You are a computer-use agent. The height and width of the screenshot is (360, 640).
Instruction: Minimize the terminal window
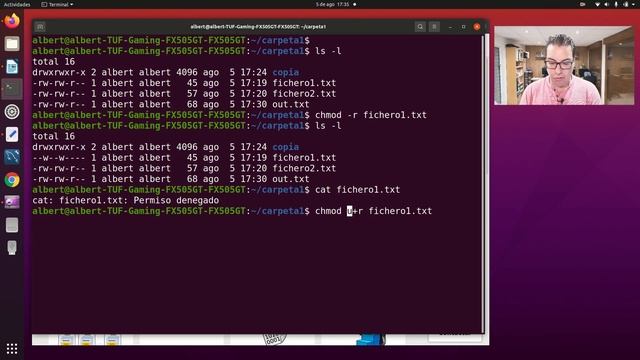[450, 27]
